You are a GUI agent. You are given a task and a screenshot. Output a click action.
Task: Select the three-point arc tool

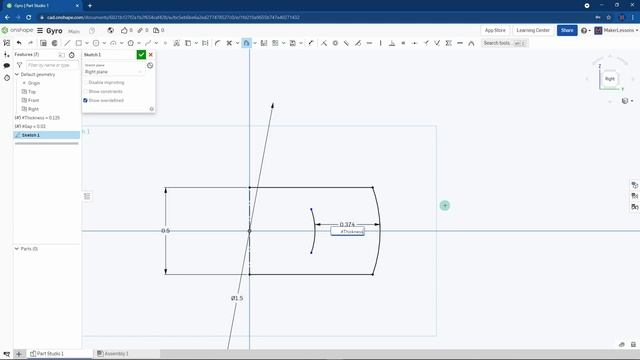point(113,43)
